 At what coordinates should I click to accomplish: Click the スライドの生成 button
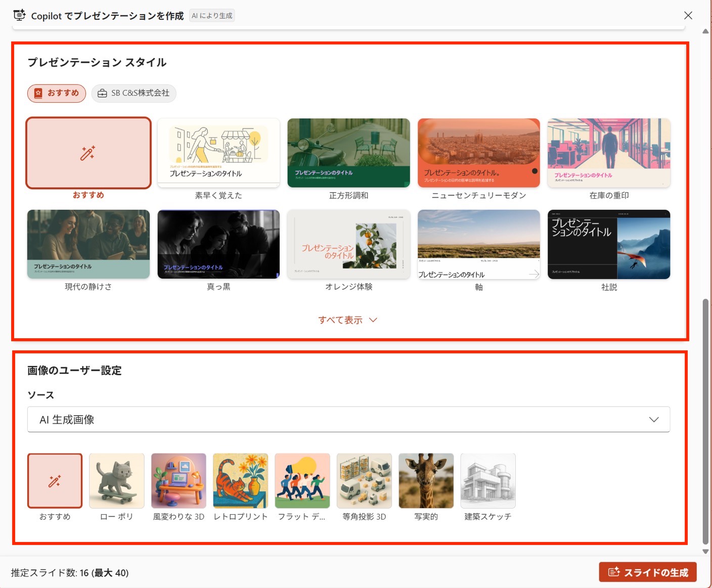(648, 572)
